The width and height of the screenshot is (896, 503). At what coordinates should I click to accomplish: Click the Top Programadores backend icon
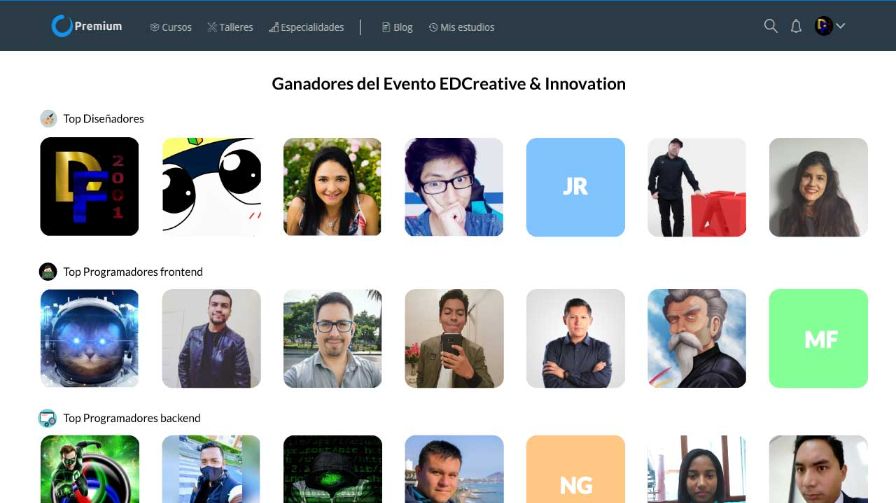(x=47, y=418)
